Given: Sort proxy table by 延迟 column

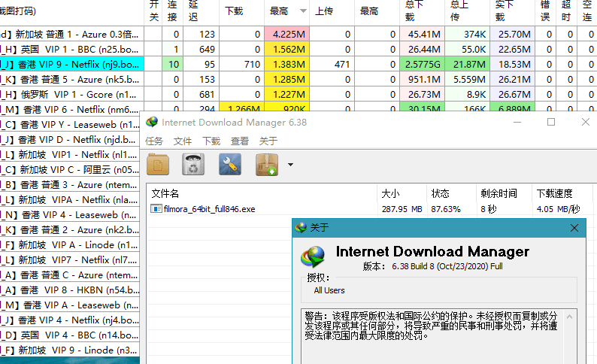Looking at the screenshot, I should tap(201, 11).
